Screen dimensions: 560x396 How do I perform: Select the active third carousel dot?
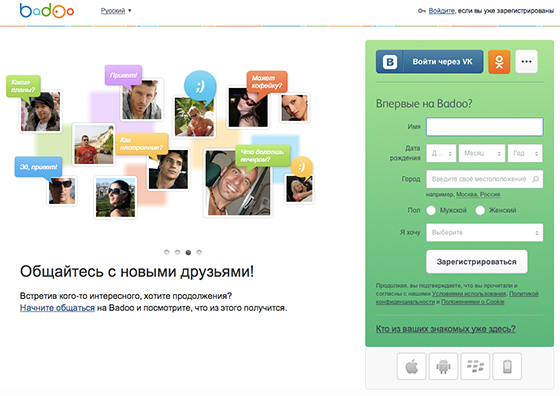[188, 252]
